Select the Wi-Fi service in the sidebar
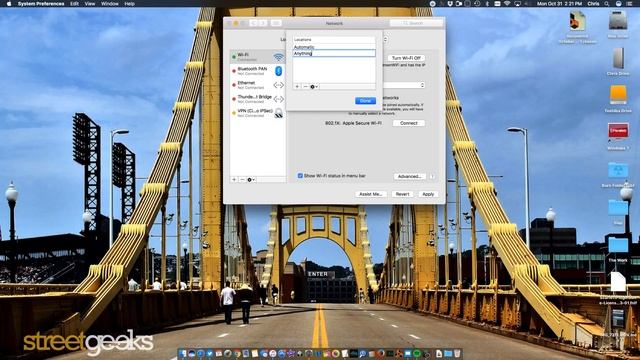640x360 pixels. (258, 57)
